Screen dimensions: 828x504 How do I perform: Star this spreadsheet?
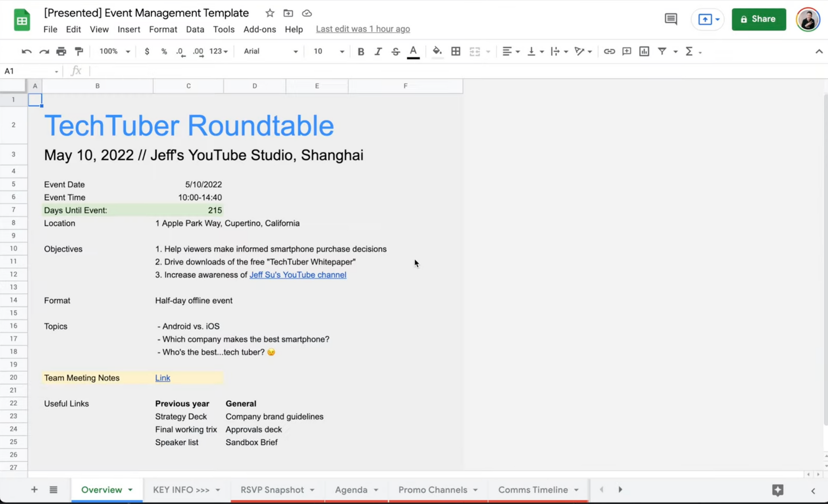(270, 13)
